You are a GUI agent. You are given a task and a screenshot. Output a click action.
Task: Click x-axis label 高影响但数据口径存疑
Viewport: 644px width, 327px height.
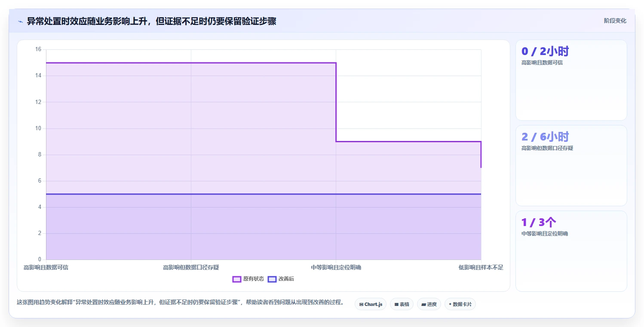[x=191, y=267]
